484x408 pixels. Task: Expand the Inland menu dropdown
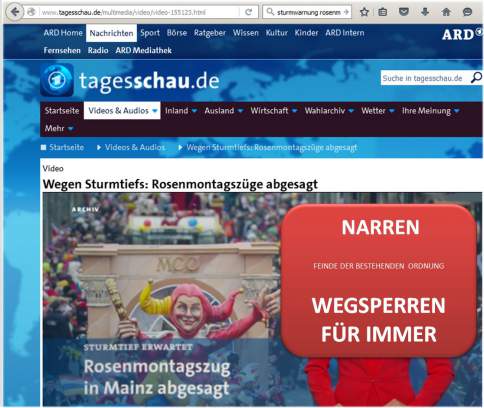click(x=194, y=111)
